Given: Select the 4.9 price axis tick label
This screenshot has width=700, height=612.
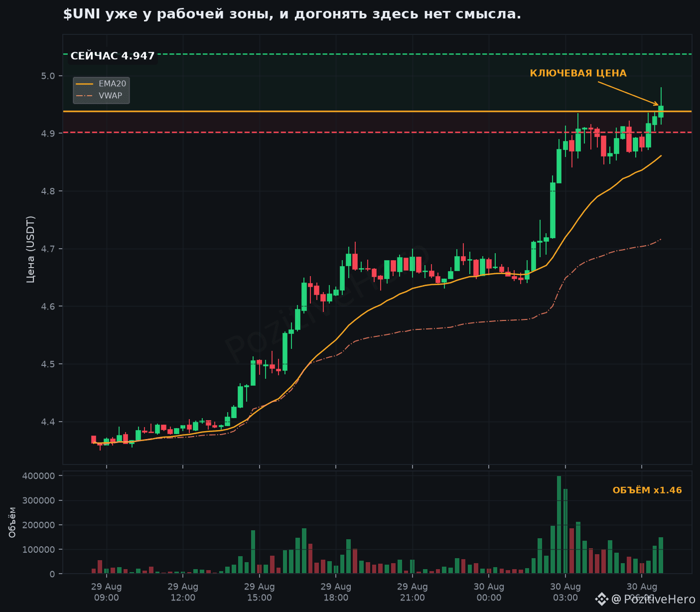Looking at the screenshot, I should point(49,134).
